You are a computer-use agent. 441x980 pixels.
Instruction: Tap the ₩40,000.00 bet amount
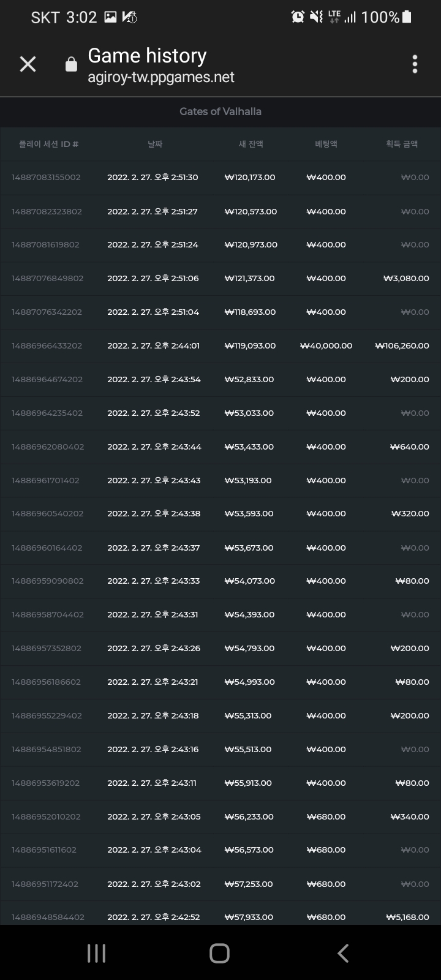coord(326,345)
